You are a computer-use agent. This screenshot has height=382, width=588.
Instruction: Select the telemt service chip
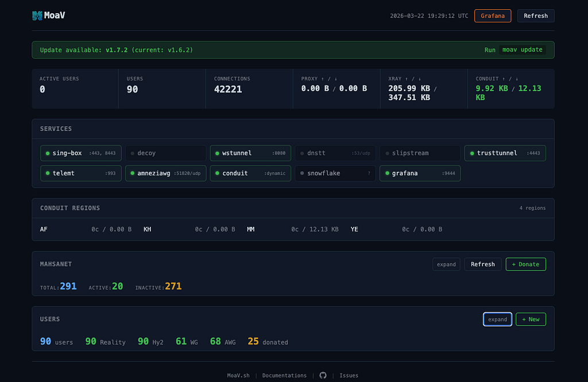[81, 173]
